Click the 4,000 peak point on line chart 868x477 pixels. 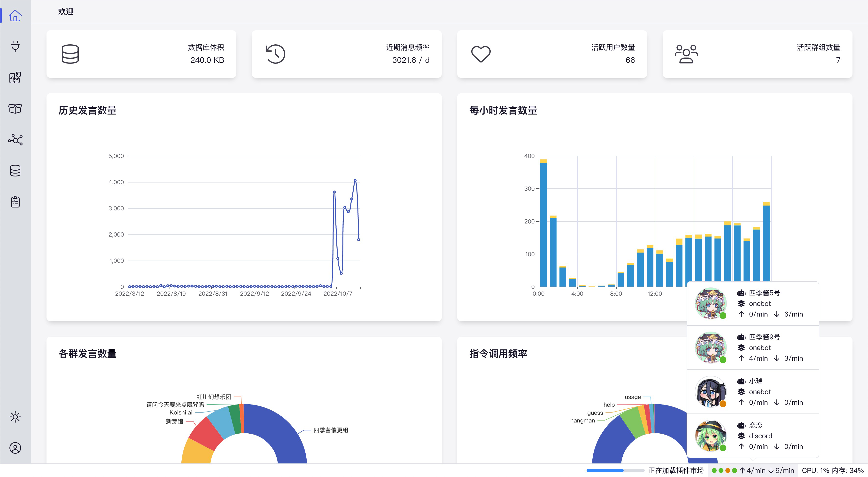click(355, 181)
